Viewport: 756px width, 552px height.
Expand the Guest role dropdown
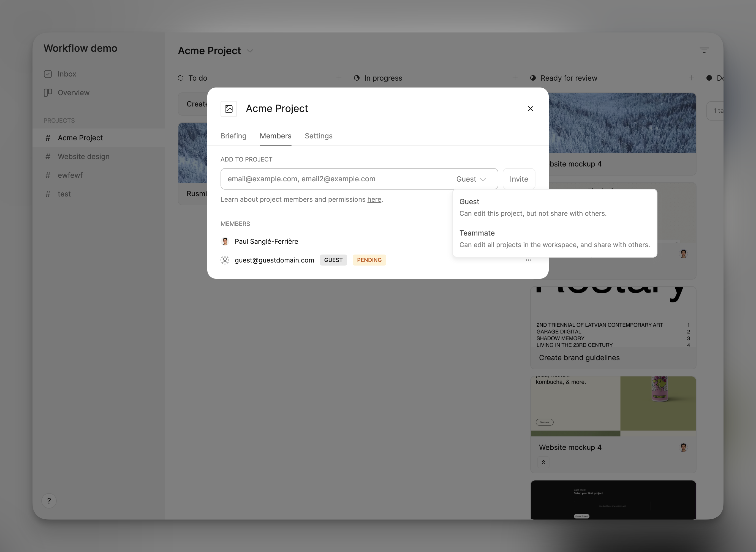(471, 179)
